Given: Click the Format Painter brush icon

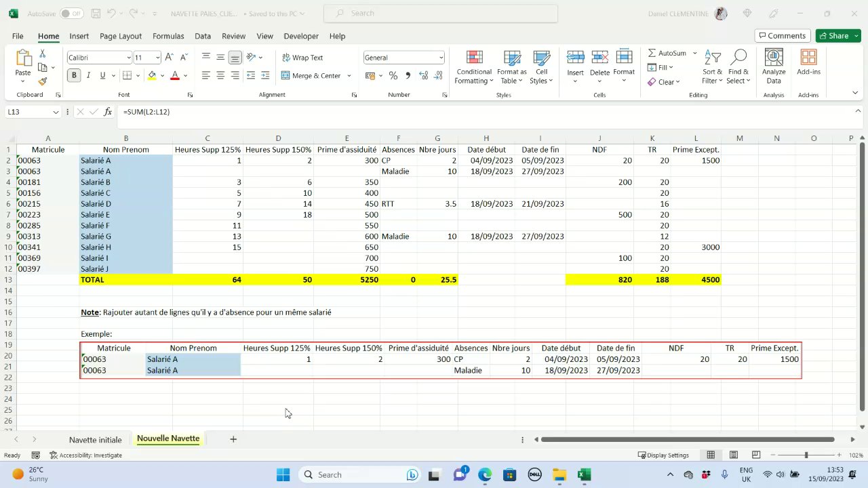Looking at the screenshot, I should [x=43, y=82].
